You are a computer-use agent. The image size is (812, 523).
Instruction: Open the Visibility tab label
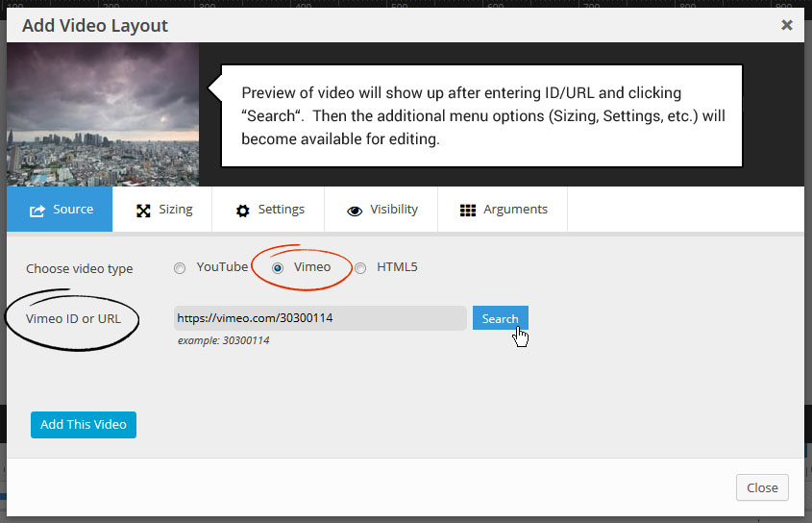pos(393,210)
